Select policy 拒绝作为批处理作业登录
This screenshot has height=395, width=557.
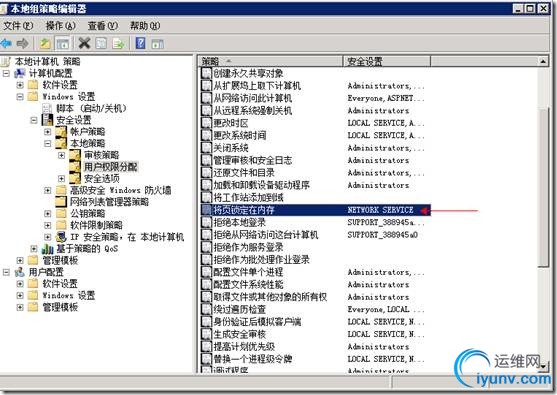click(x=261, y=260)
